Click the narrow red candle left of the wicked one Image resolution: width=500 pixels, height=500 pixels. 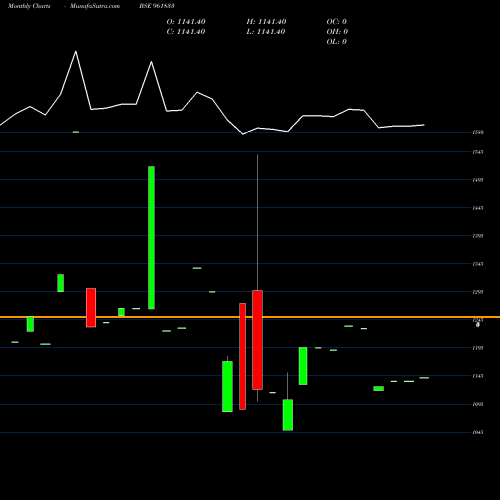[242, 356]
